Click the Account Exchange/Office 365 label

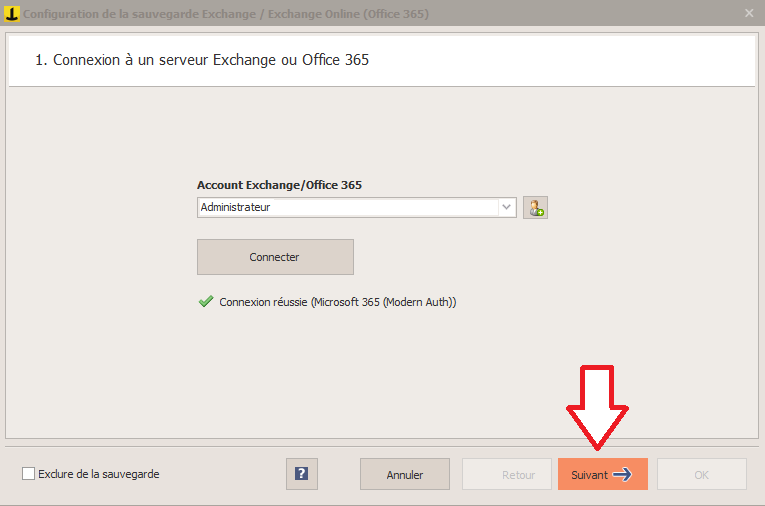point(280,185)
